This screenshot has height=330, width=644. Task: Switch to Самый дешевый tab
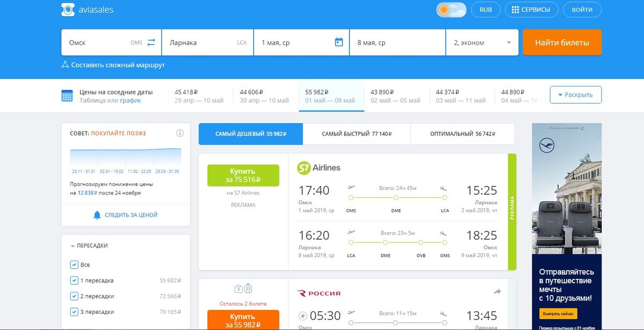[251, 134]
